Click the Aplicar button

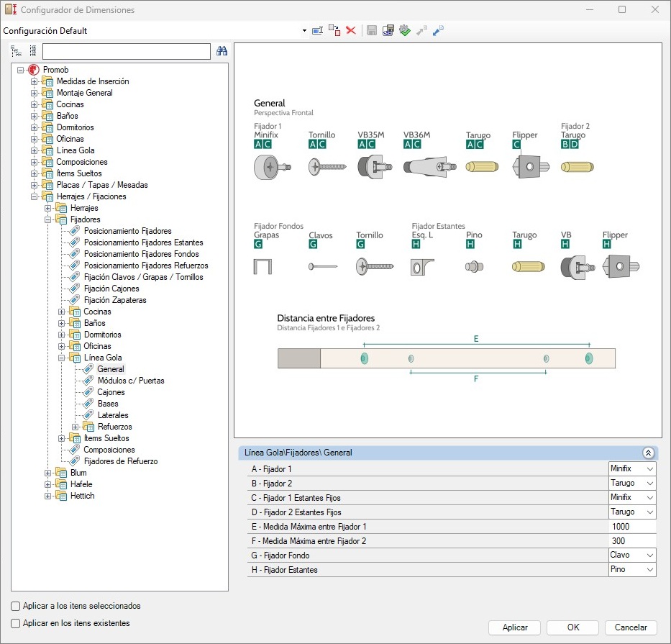[515, 627]
